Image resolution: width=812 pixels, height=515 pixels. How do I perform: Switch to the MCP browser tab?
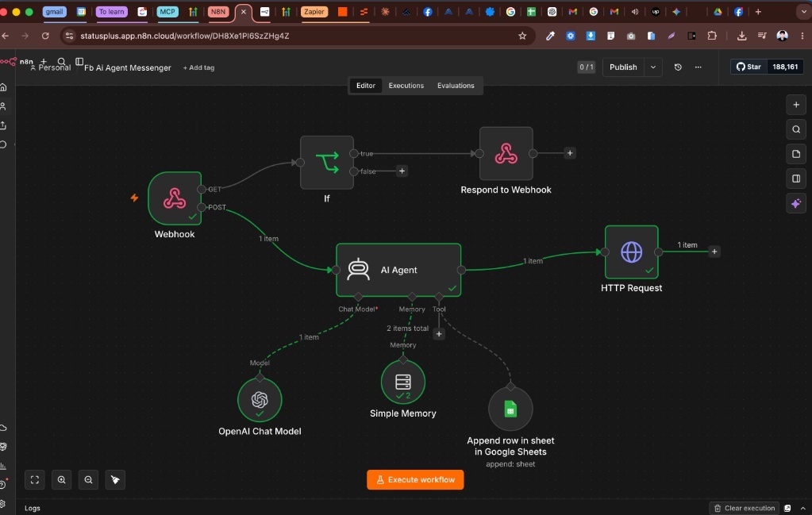[x=167, y=11]
